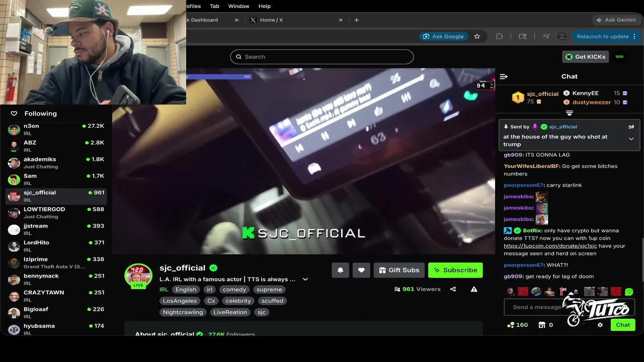Image resolution: width=644 pixels, height=362 pixels.
Task: Open the Help menu in menu bar
Action: [x=264, y=6]
